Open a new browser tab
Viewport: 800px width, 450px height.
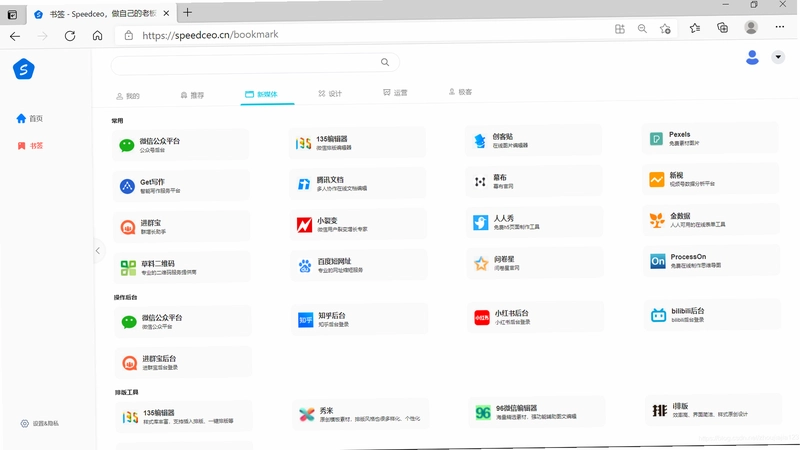187,12
